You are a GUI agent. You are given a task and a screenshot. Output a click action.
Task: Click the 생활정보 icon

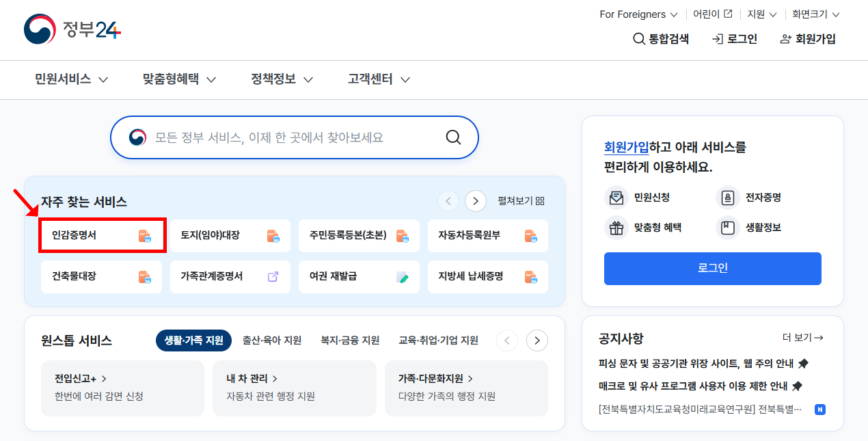pos(727,228)
